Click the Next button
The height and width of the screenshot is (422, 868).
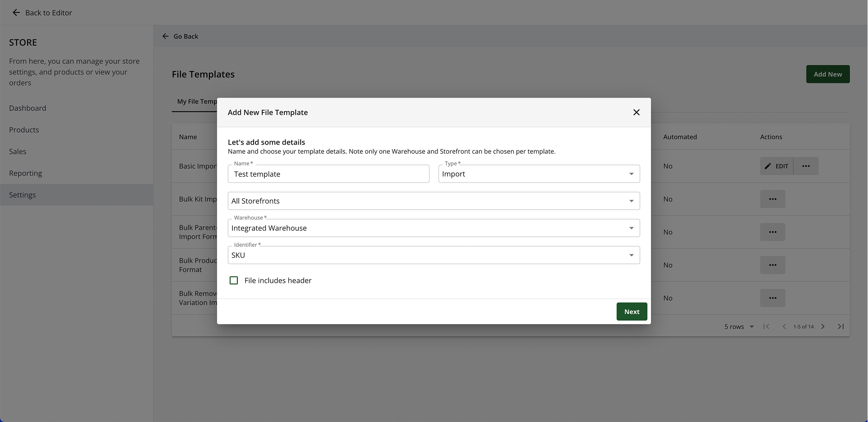(631, 312)
